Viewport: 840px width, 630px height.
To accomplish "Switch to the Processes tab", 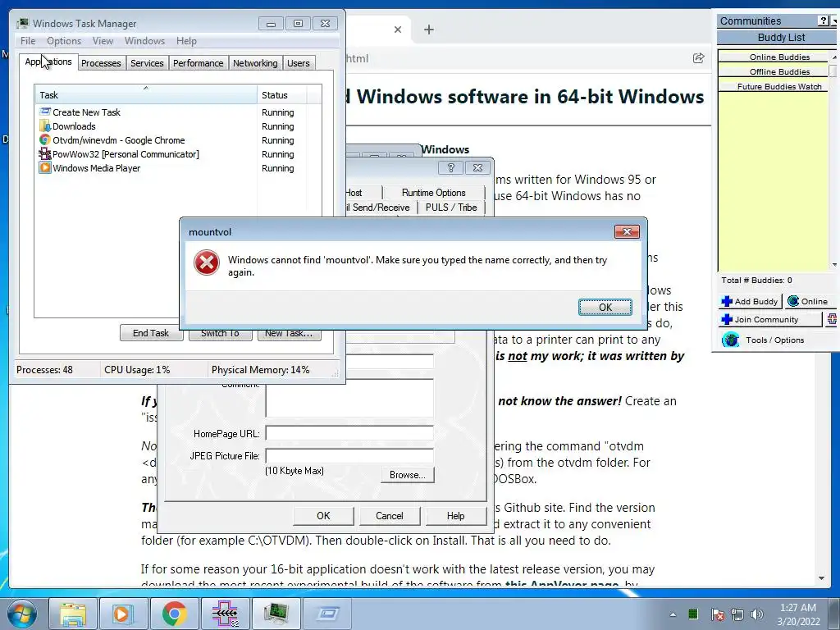I will [101, 63].
